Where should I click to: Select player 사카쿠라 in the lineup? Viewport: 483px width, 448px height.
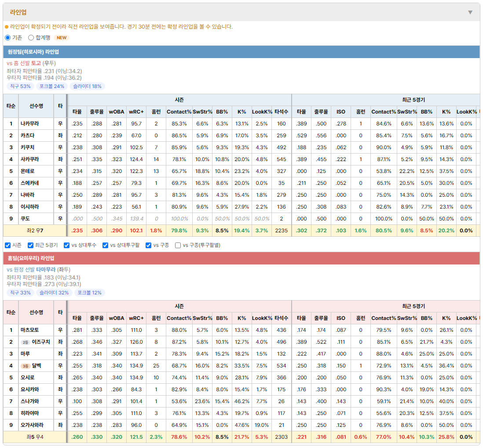click(x=29, y=159)
